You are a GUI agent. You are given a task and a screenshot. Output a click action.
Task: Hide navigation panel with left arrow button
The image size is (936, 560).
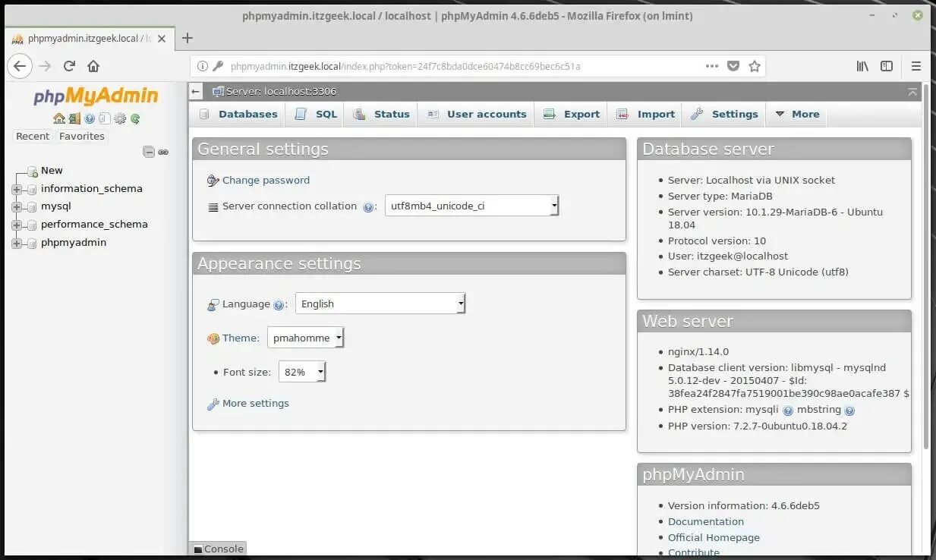[196, 92]
